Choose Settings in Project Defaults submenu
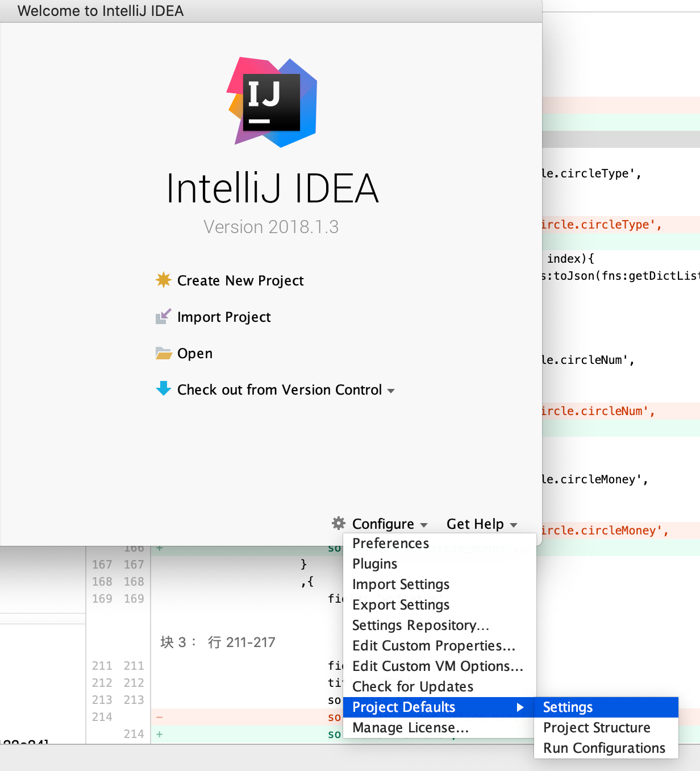Image resolution: width=700 pixels, height=771 pixels. (x=606, y=707)
